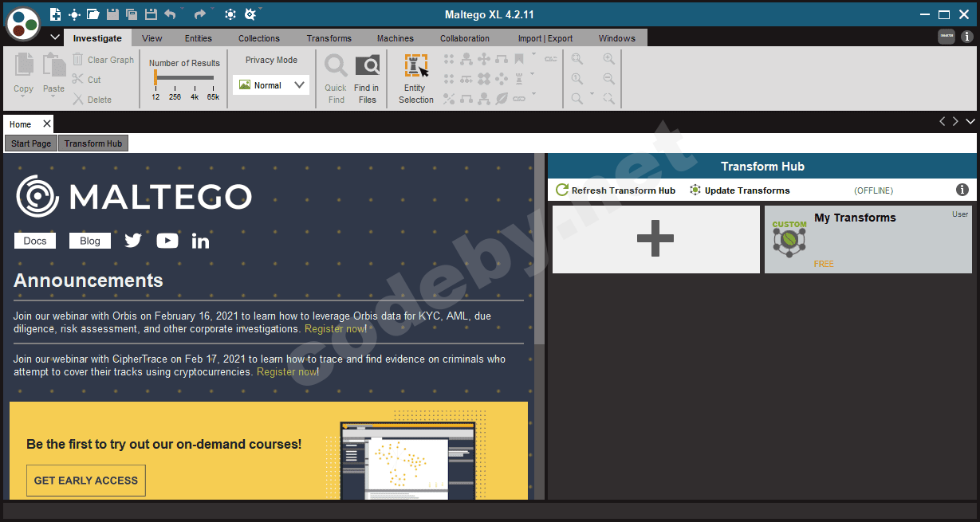The image size is (980, 522).
Task: Click Refresh Transform Hub
Action: [x=616, y=190]
